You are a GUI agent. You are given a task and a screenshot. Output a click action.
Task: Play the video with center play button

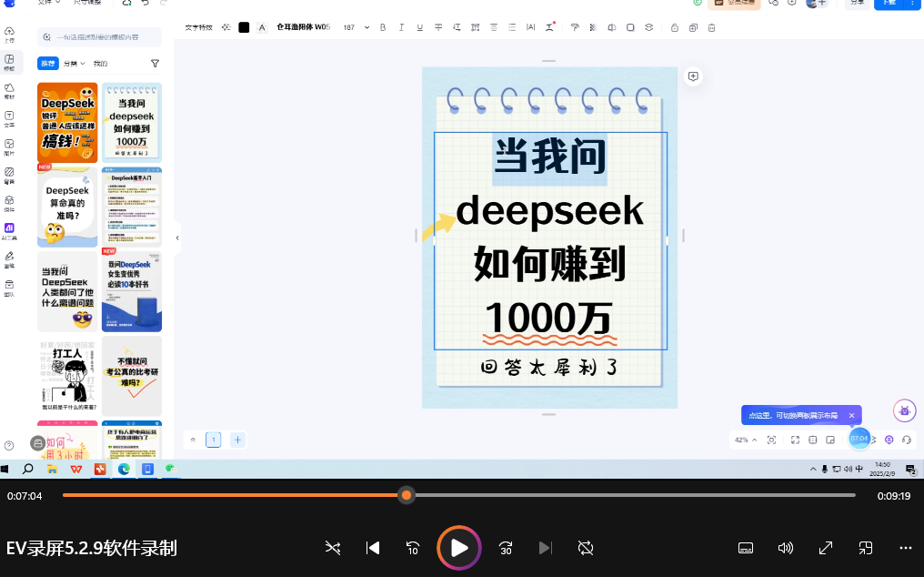point(459,548)
